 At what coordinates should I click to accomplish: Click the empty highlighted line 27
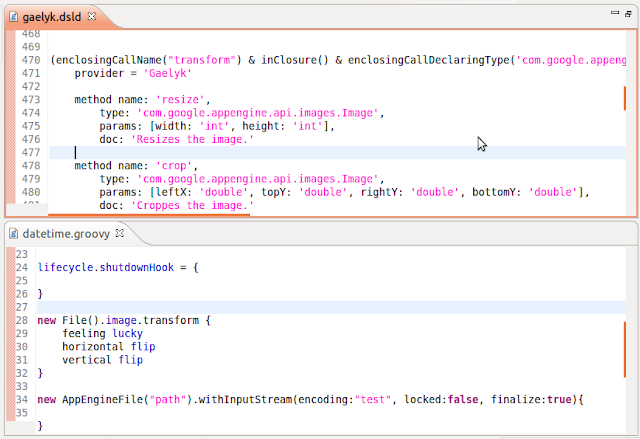331,307
